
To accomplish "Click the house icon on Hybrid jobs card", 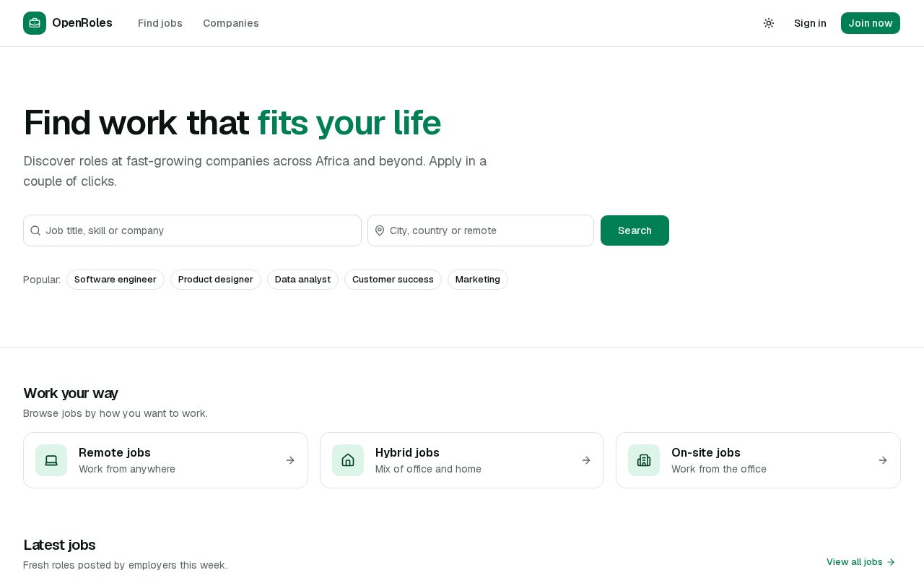I will (x=348, y=460).
